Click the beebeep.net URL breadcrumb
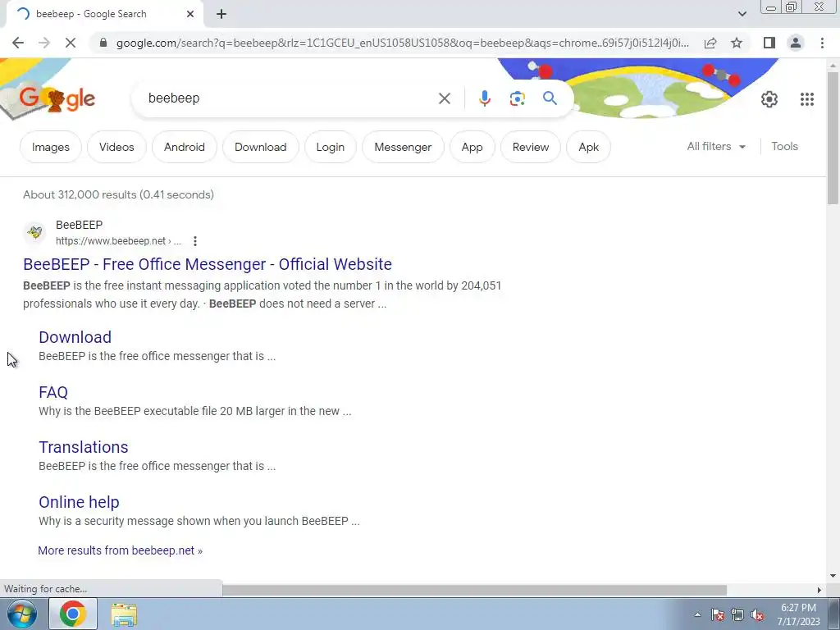840x630 pixels. tap(118, 241)
